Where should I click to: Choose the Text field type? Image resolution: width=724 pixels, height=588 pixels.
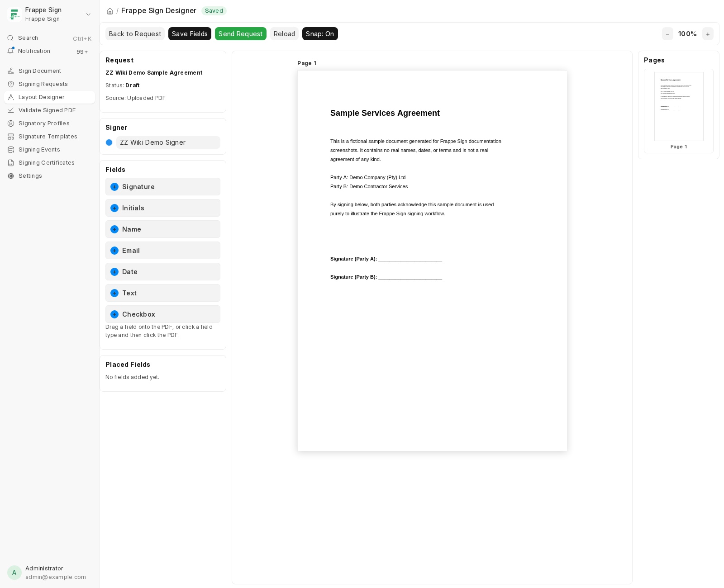163,293
